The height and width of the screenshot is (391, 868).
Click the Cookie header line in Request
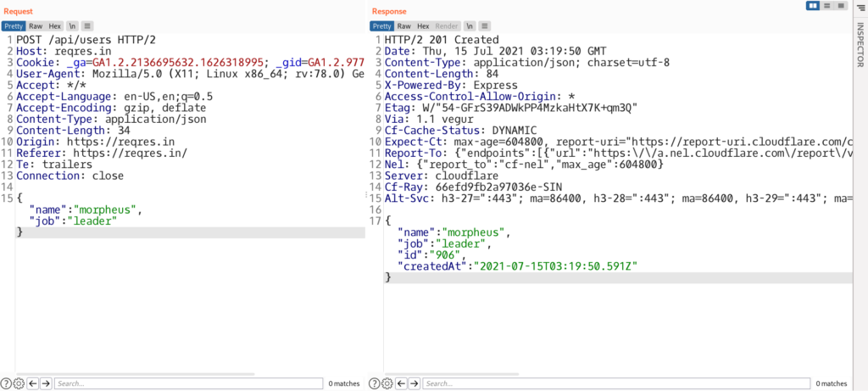pyautogui.click(x=190, y=63)
